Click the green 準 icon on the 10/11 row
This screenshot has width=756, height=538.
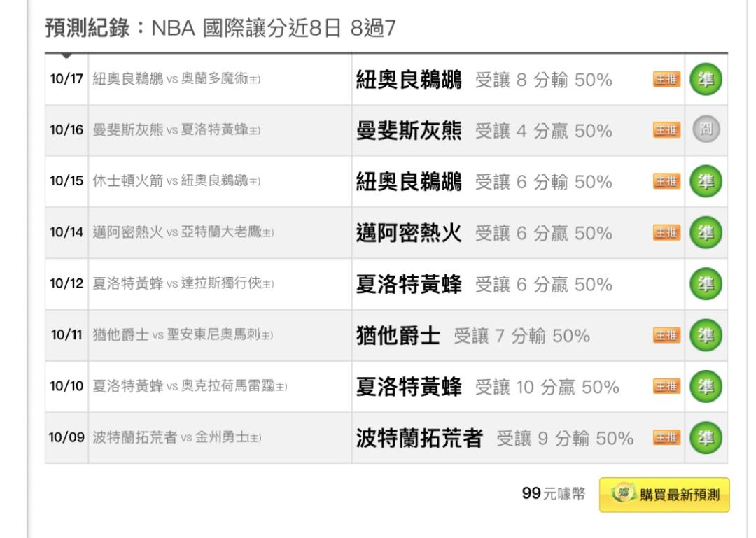(x=706, y=335)
